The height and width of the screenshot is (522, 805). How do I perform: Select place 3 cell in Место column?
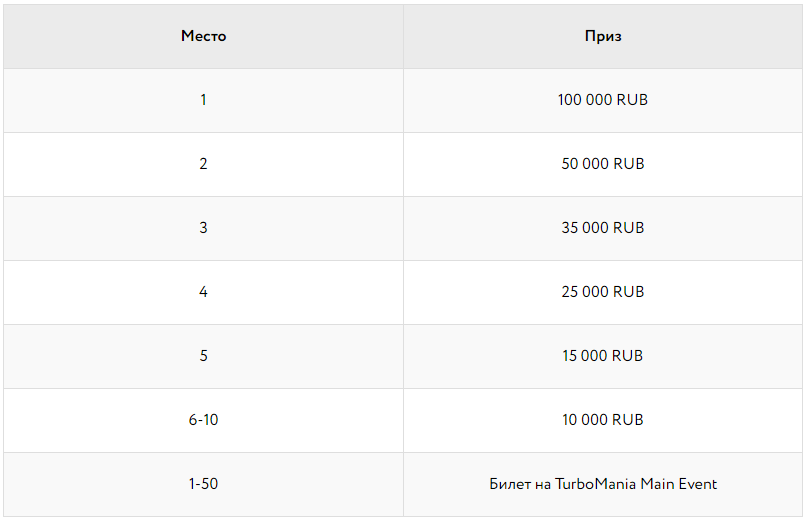click(x=203, y=228)
